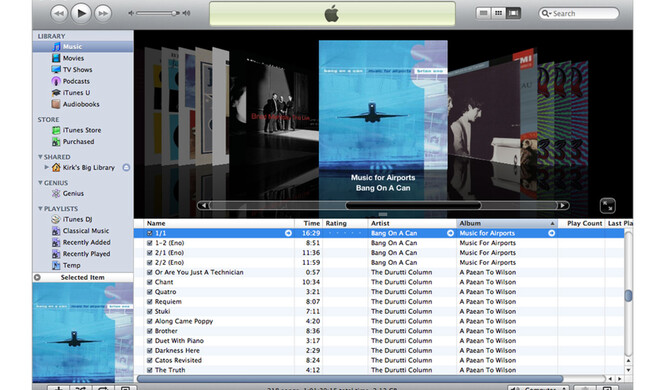This screenshot has width=660, height=390.
Task: Switch to Cover Flow view icon
Action: [513, 13]
